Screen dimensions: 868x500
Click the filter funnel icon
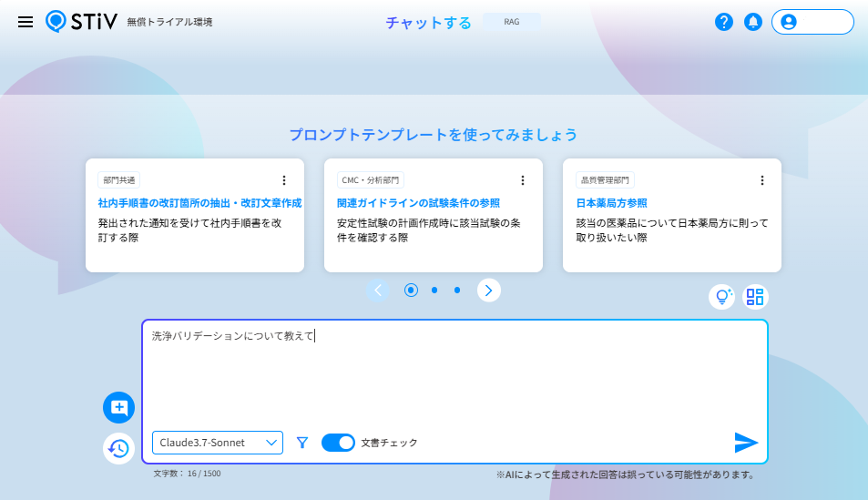pos(302,443)
